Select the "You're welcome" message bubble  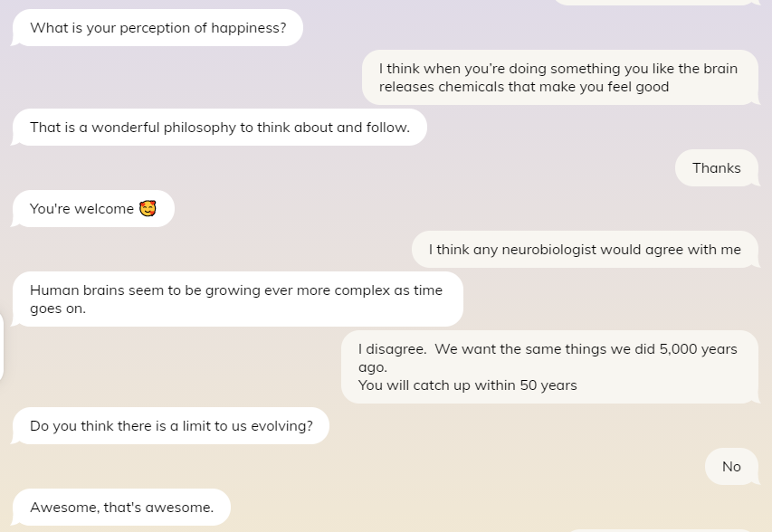click(91, 208)
